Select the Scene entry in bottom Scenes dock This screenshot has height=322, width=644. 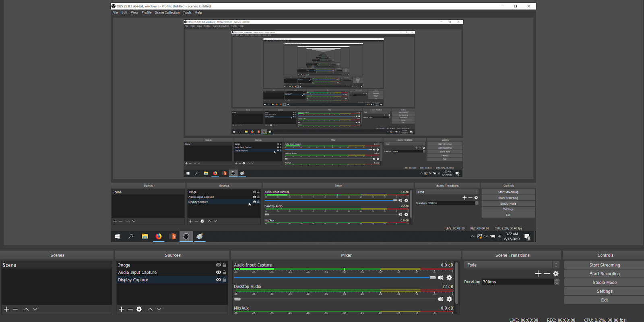click(x=57, y=265)
